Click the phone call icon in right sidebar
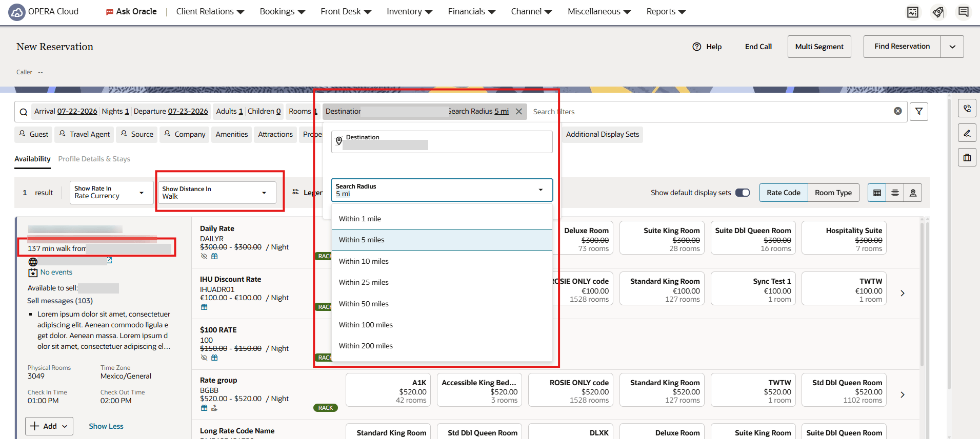This screenshot has height=439, width=980. coord(967,109)
